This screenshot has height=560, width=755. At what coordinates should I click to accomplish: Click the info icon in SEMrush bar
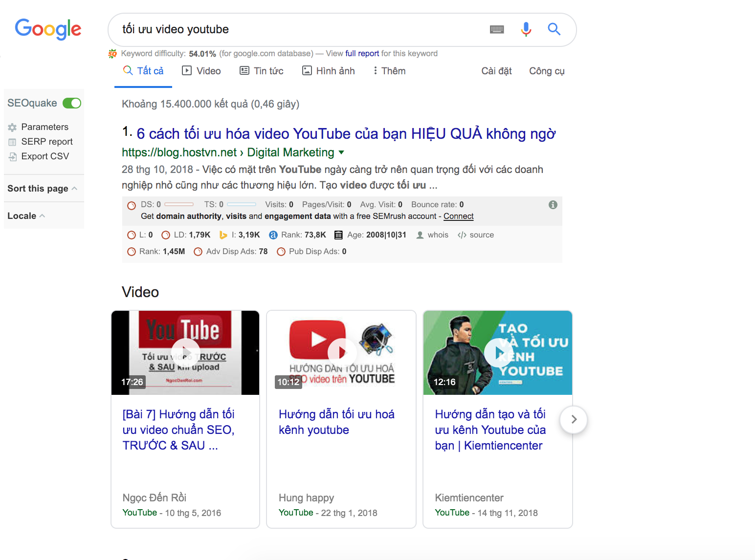pyautogui.click(x=553, y=205)
